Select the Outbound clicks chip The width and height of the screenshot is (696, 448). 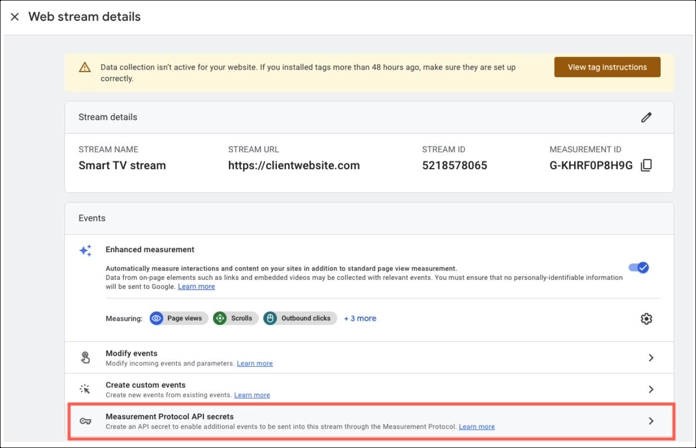click(300, 318)
